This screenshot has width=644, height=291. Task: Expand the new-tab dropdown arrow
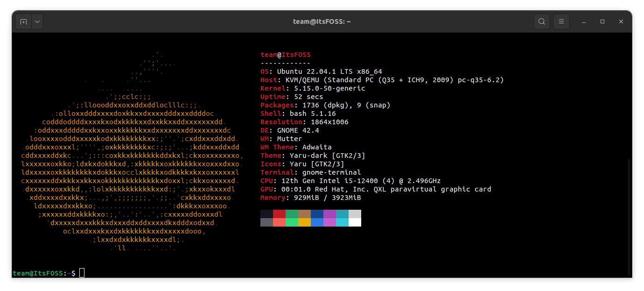coord(37,21)
